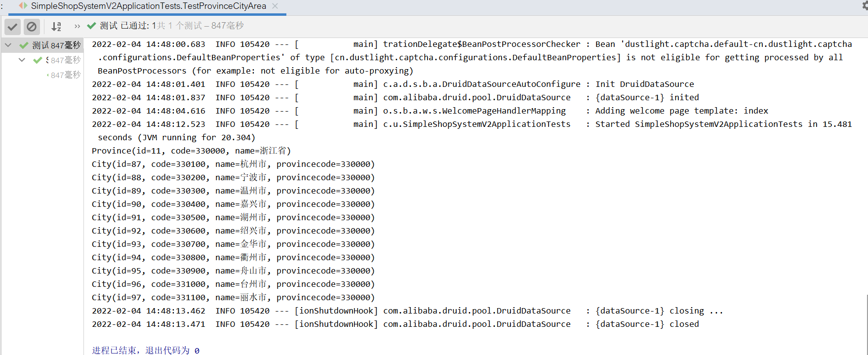Click the City id=89 温州市 output line

point(234,191)
